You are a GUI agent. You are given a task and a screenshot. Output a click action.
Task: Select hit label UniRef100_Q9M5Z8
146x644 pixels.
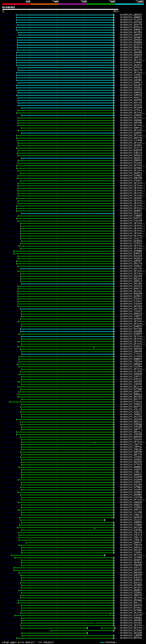tap(131, 95)
